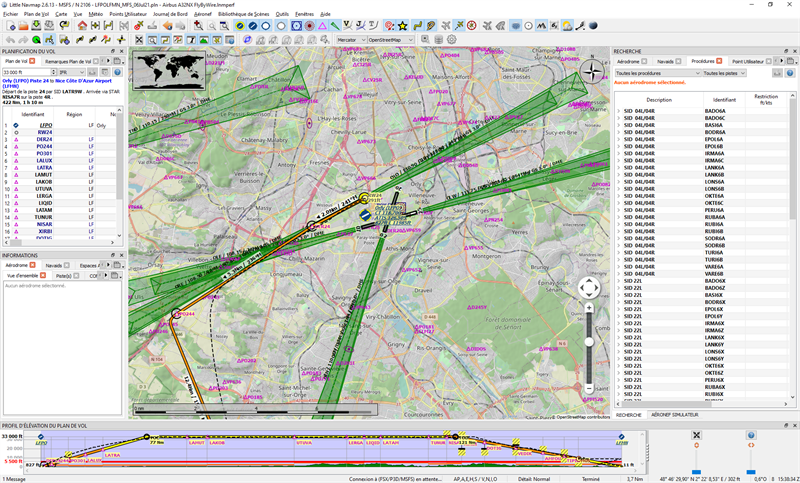
Task: Click the map compass rose
Action: (x=592, y=71)
